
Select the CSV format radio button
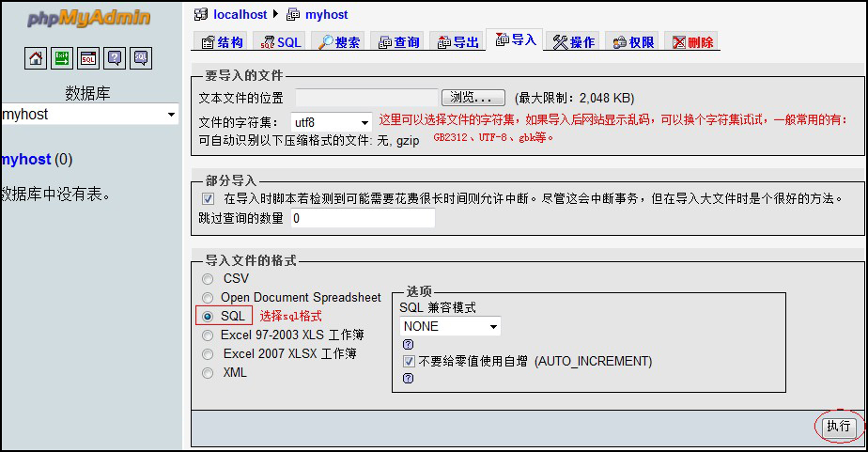pyautogui.click(x=208, y=279)
